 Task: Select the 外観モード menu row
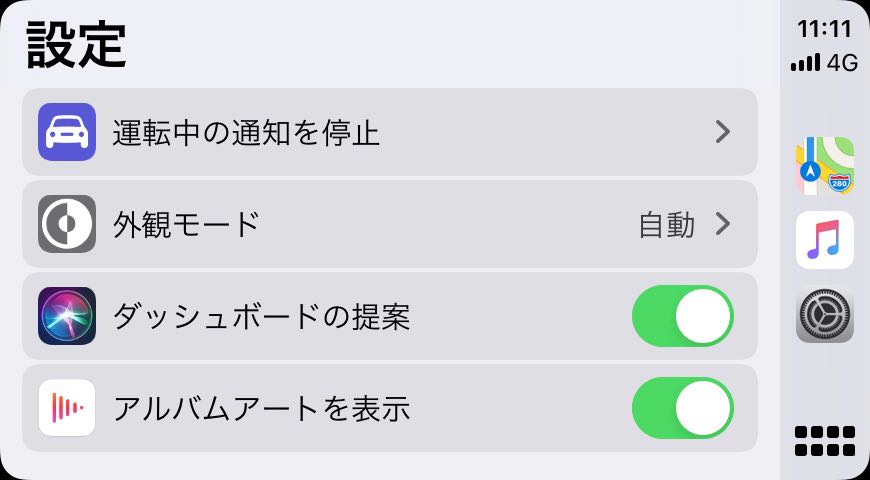coord(389,224)
